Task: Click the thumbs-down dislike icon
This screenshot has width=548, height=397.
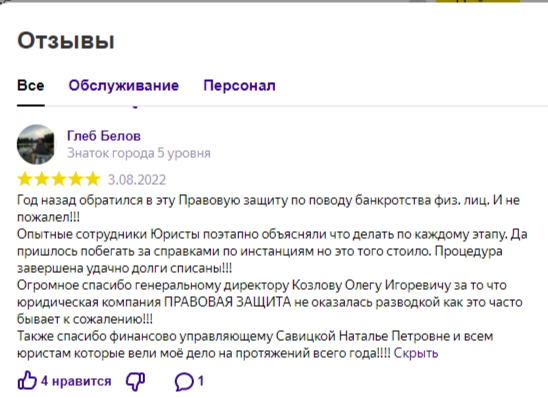Action: tap(136, 381)
